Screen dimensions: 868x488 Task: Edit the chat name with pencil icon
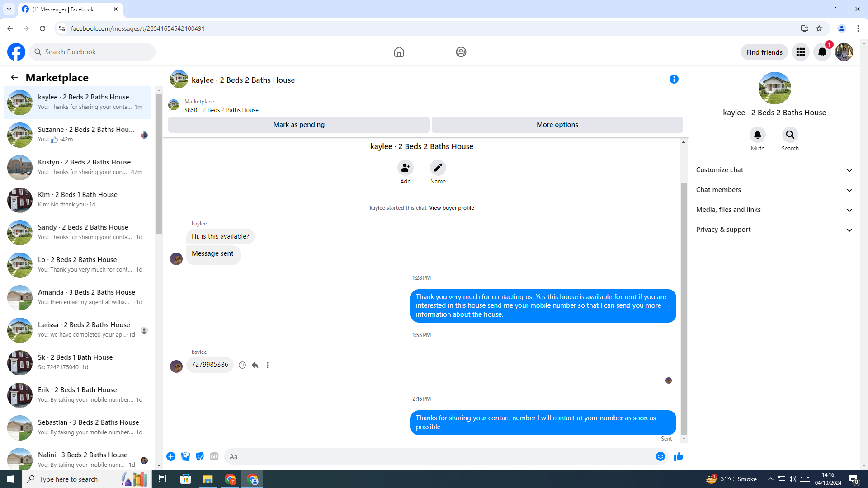[438, 168]
